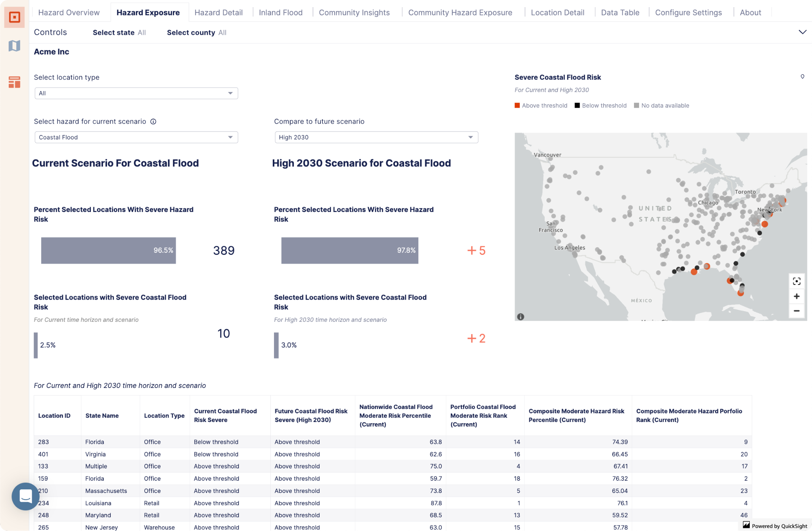Viewport: 812px width, 531px height.
Task: Zoom out on the map
Action: 796,311
